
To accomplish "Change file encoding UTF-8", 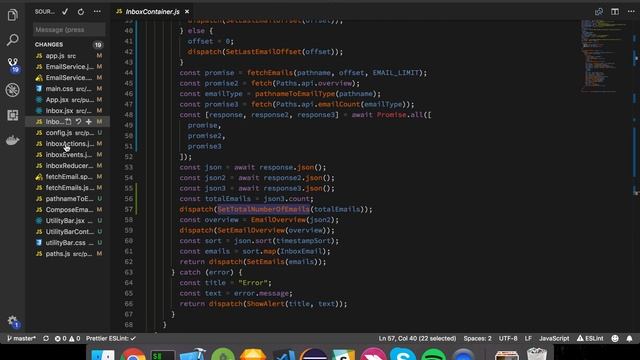I will coord(508,339).
